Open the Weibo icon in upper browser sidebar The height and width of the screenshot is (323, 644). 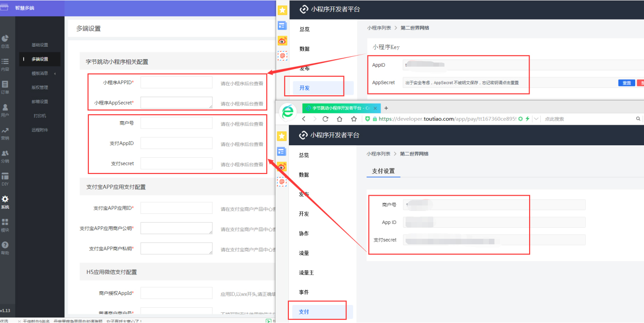(282, 41)
